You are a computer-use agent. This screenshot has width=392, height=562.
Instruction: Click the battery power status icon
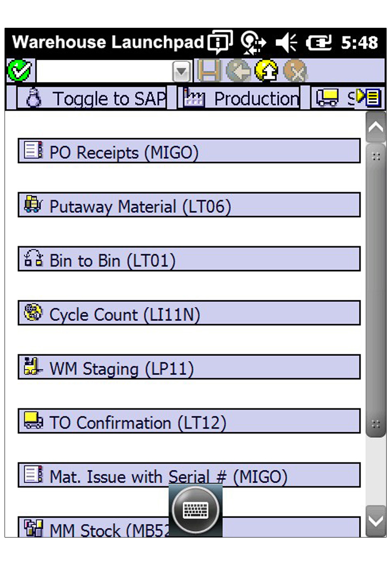click(x=318, y=42)
